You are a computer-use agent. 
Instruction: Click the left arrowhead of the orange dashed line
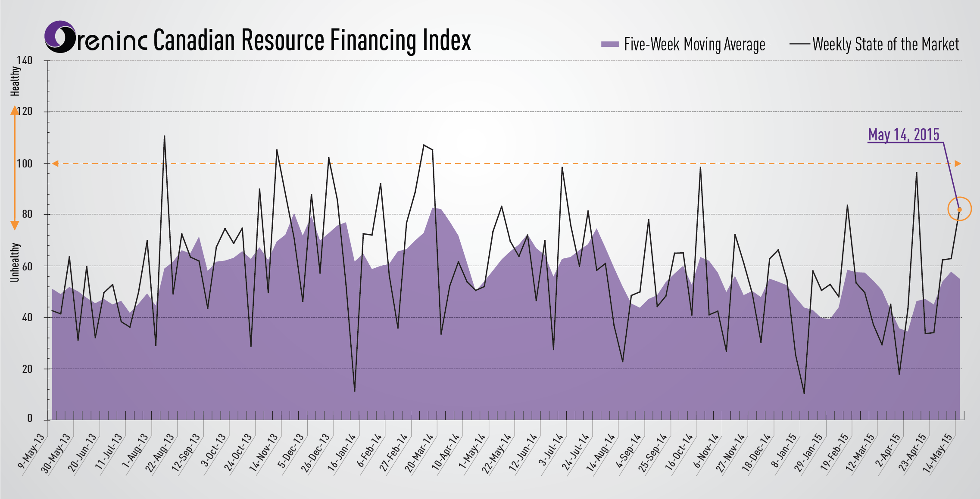point(55,163)
